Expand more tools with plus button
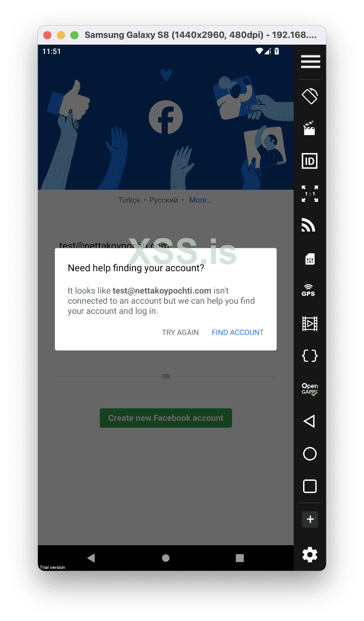364x621 pixels. tap(310, 519)
